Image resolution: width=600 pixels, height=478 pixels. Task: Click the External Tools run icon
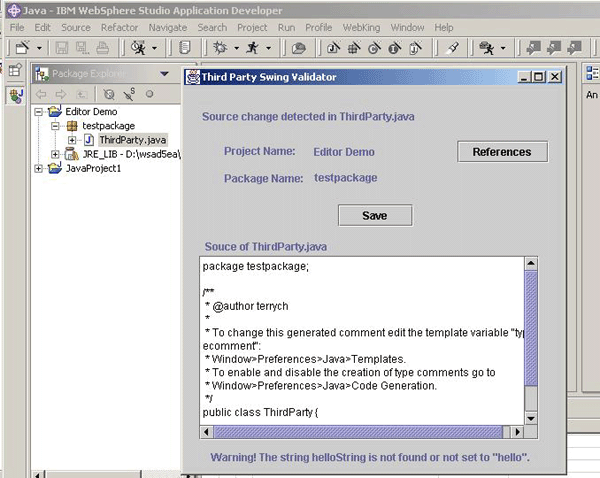point(138,48)
